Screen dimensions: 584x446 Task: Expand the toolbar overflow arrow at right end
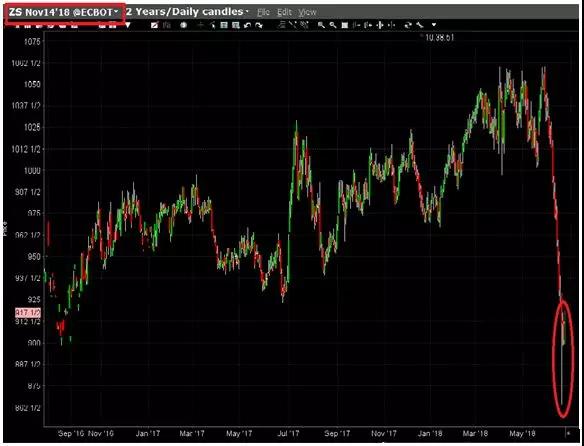(x=434, y=25)
